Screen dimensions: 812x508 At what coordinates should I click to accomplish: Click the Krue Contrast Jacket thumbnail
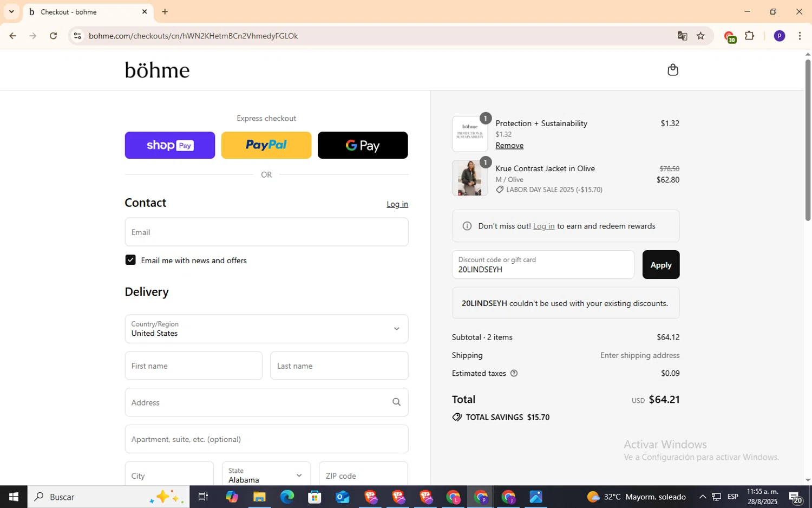[470, 178]
